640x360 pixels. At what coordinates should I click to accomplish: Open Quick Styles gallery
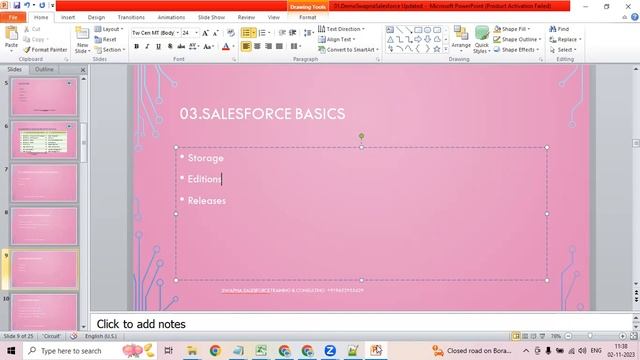[x=482, y=40]
